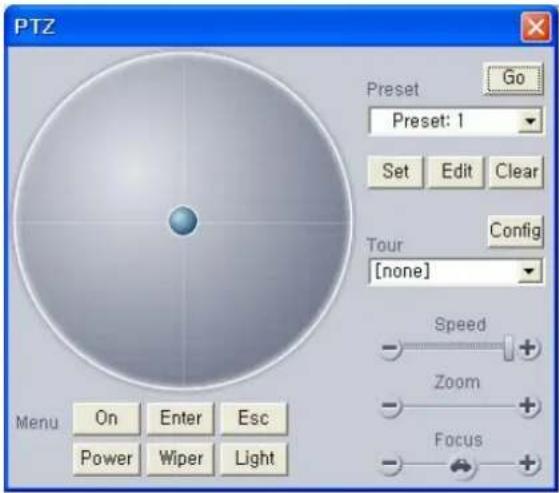Viewport: 559px width, 493px height.
Task: Click the Focus minus icon
Action: [x=390, y=464]
